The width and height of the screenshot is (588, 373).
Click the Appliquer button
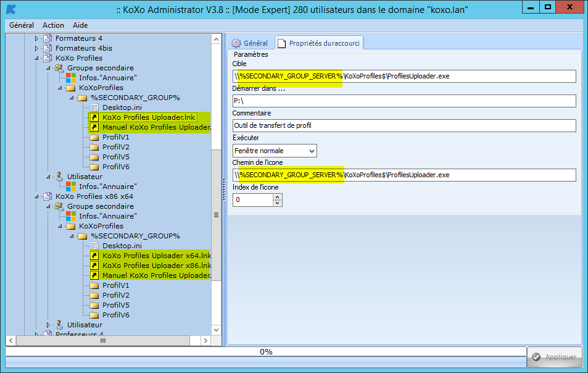[x=555, y=357]
